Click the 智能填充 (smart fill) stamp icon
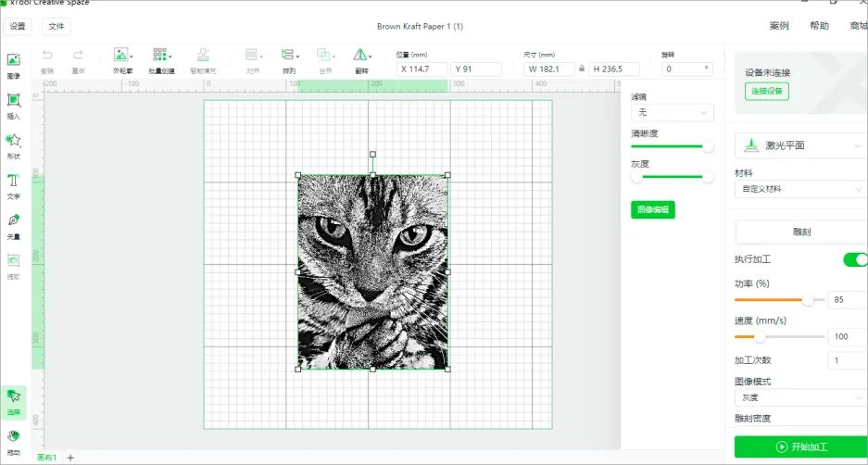Screen dimensions: 868x465 point(203,55)
